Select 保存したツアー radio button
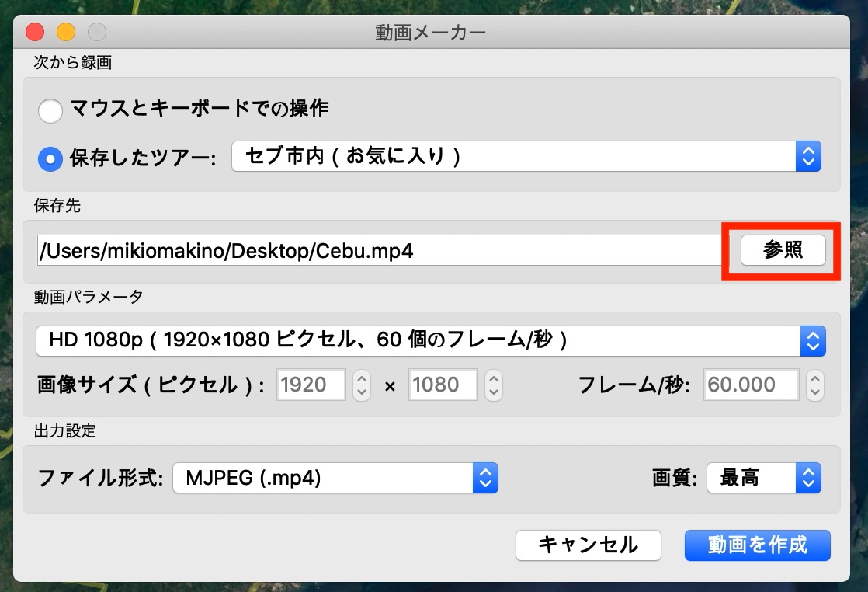The width and height of the screenshot is (868, 592). [x=50, y=159]
